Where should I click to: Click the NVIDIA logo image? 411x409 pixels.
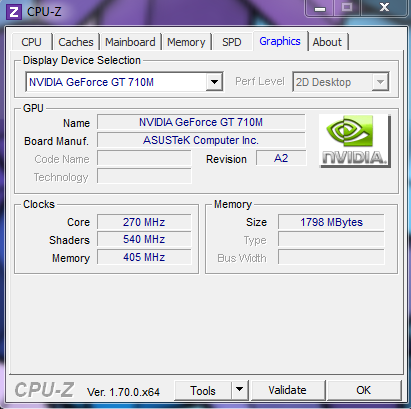[x=354, y=141]
